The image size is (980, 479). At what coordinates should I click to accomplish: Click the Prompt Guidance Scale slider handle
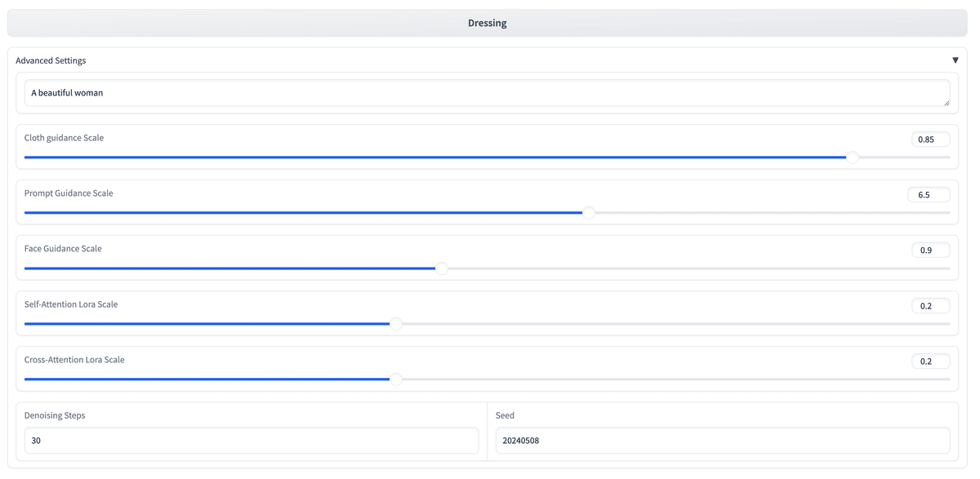(x=588, y=213)
